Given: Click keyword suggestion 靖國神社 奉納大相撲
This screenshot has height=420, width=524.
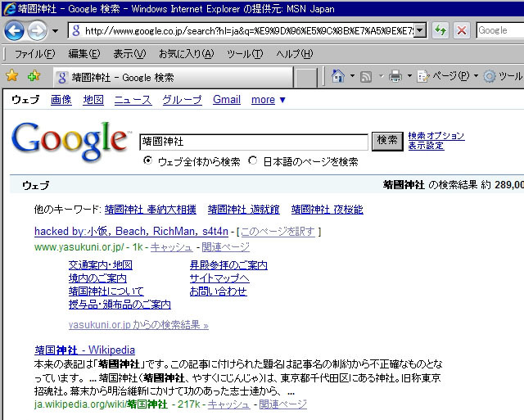Looking at the screenshot, I should coord(151,210).
